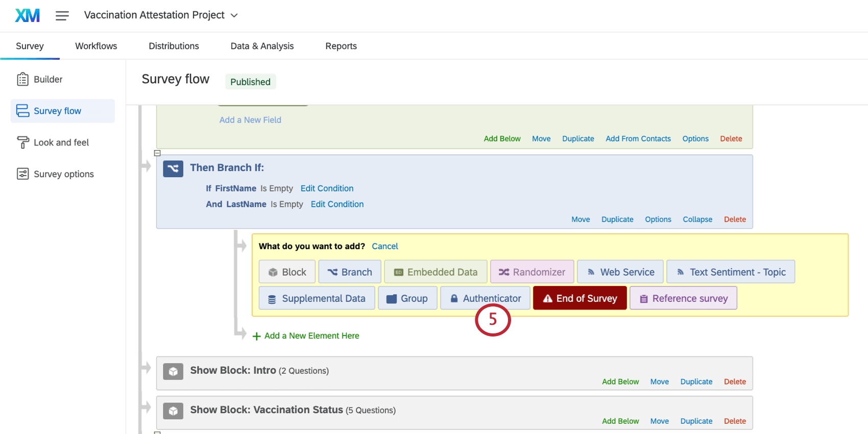Viewport: 868px width, 434px height.
Task: Click the Look and feel paint roller icon
Action: pos(22,142)
